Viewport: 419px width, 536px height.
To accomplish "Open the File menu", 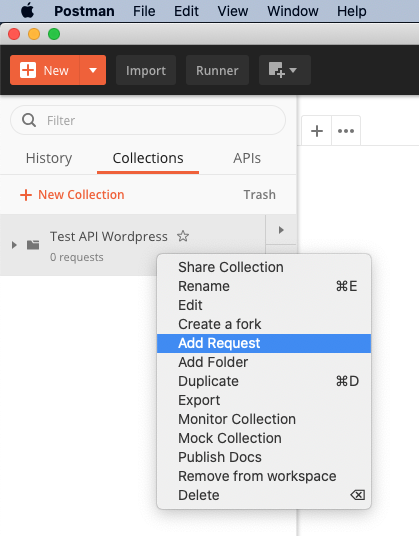I will click(144, 11).
